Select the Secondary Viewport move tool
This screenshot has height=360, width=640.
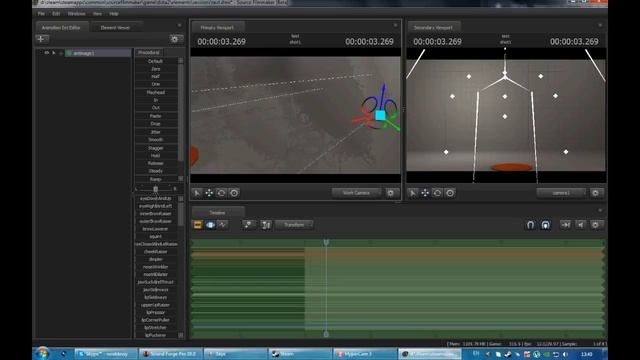point(425,193)
